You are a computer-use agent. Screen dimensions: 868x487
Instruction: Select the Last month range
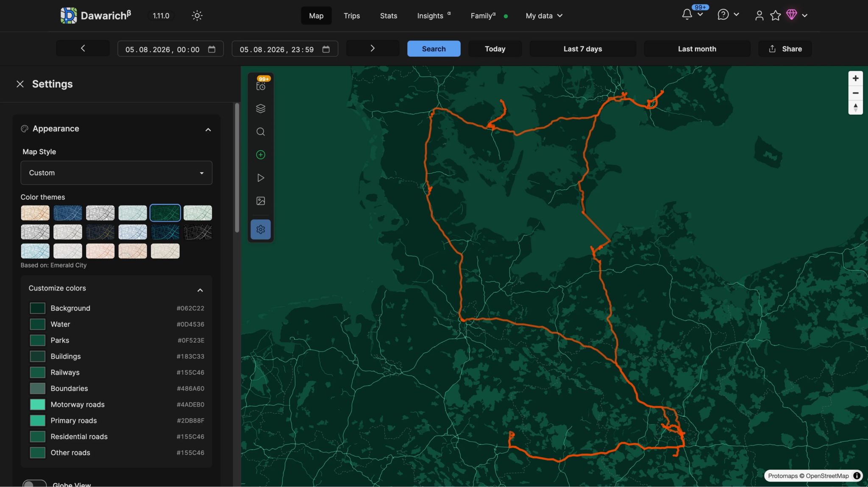point(697,49)
